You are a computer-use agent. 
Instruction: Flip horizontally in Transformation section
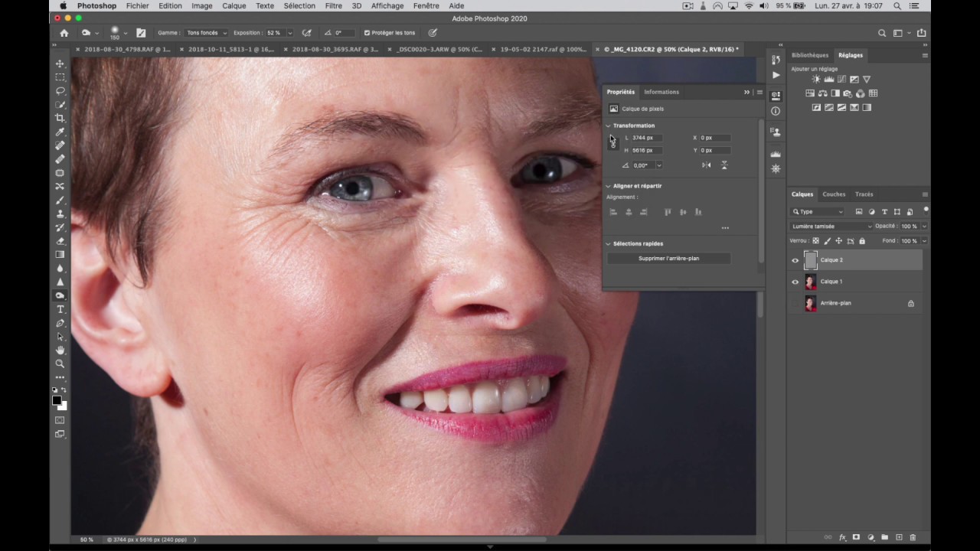(707, 165)
